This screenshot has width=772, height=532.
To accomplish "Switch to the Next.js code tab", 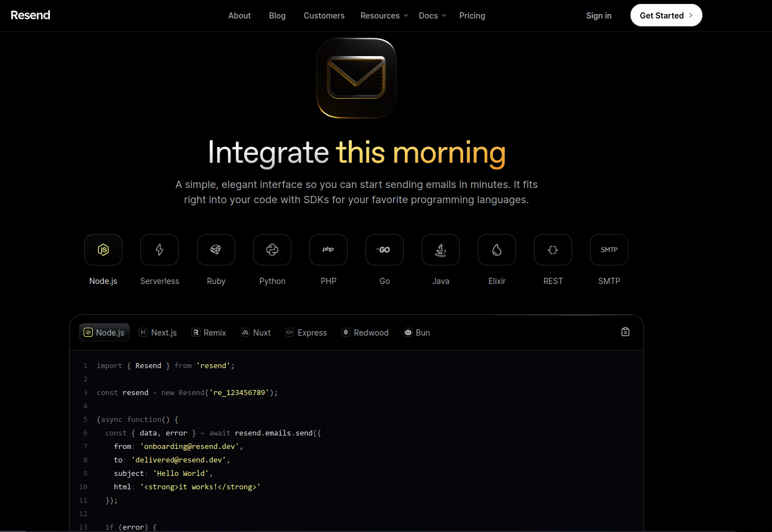I will [158, 332].
